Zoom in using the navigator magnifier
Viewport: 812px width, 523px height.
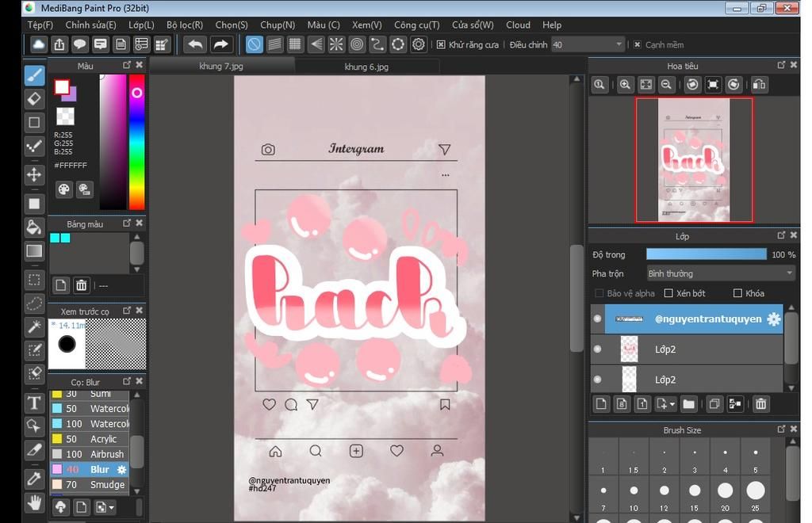pyautogui.click(x=626, y=85)
